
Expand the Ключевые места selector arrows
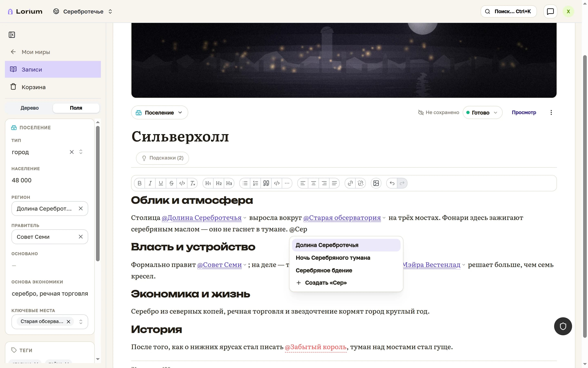click(81, 322)
